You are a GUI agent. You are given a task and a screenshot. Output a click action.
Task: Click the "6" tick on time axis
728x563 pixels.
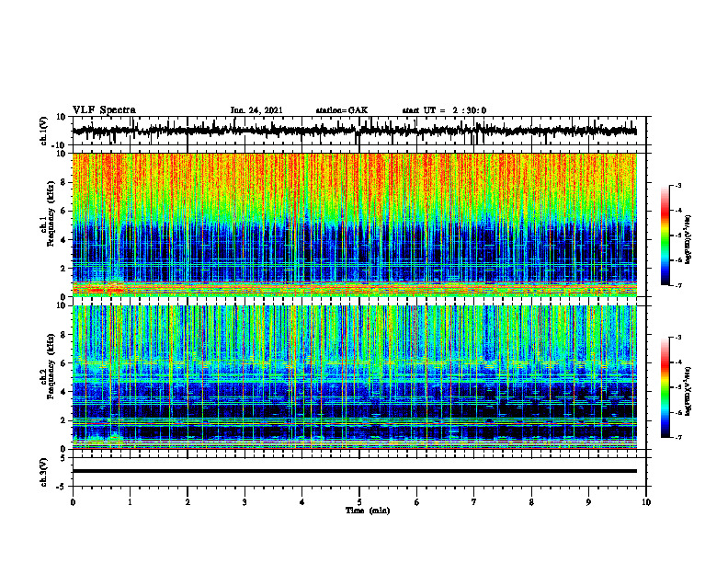point(417,502)
